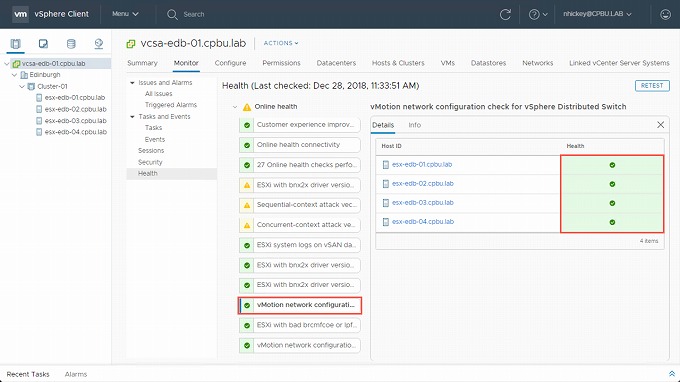Click vCenter icon next to page title

[x=131, y=43]
